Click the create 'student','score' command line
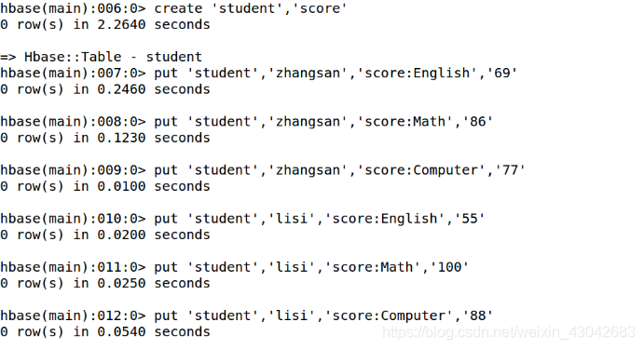This screenshot has height=349, width=644. (173, 8)
